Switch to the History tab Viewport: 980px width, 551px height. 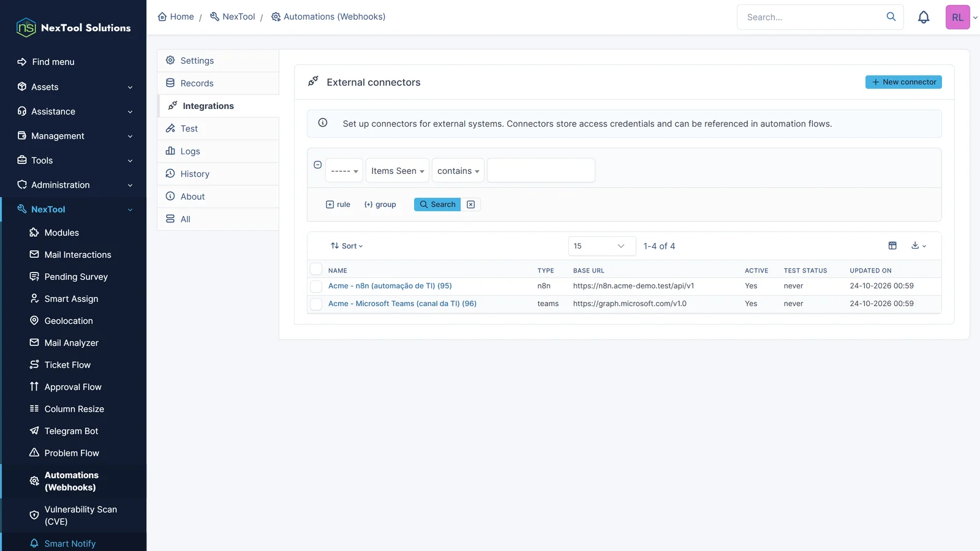point(219,174)
